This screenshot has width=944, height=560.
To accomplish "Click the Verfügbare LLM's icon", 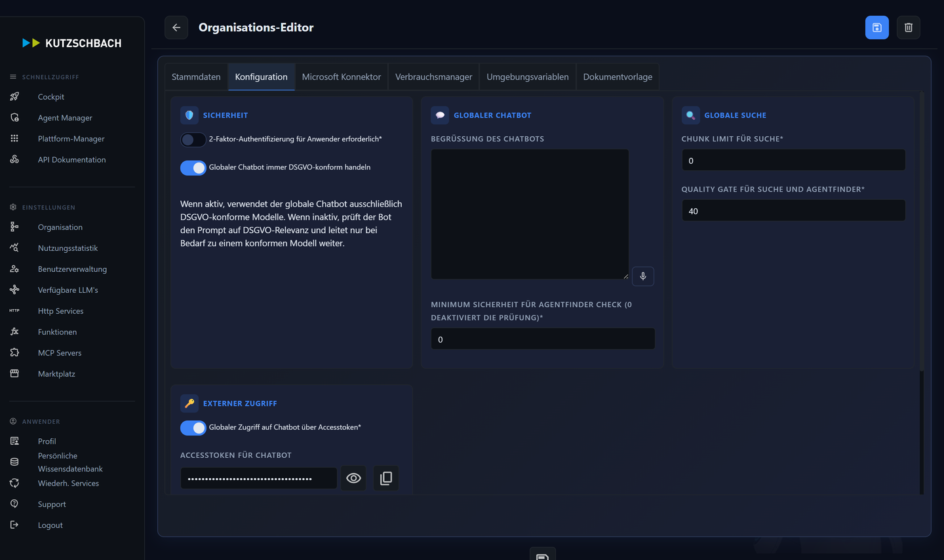I will point(14,289).
